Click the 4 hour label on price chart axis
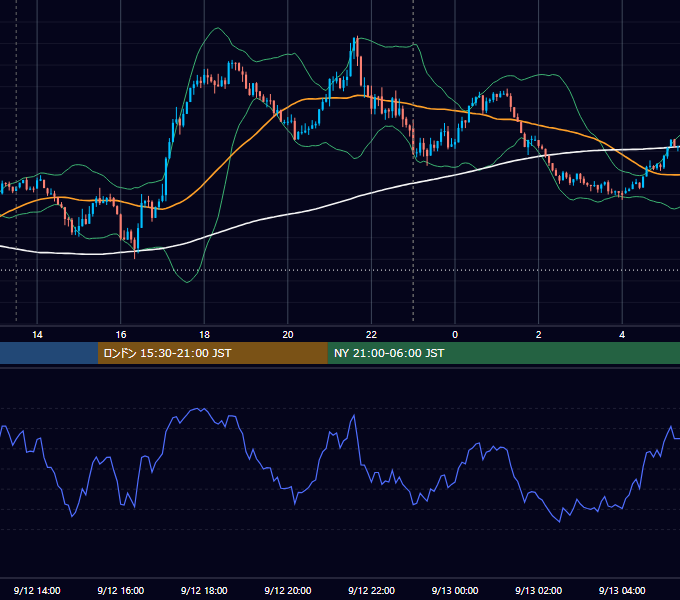The image size is (680, 600). pyautogui.click(x=622, y=335)
